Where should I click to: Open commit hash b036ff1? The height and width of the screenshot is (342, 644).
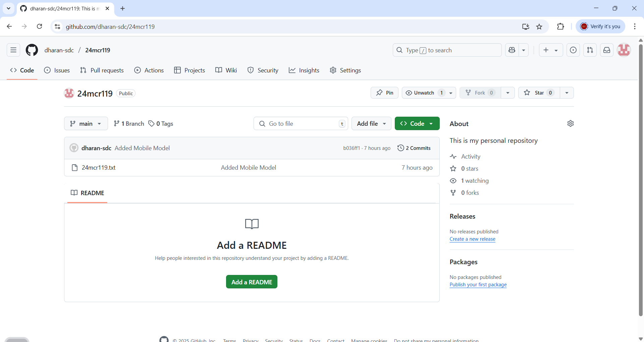point(351,148)
